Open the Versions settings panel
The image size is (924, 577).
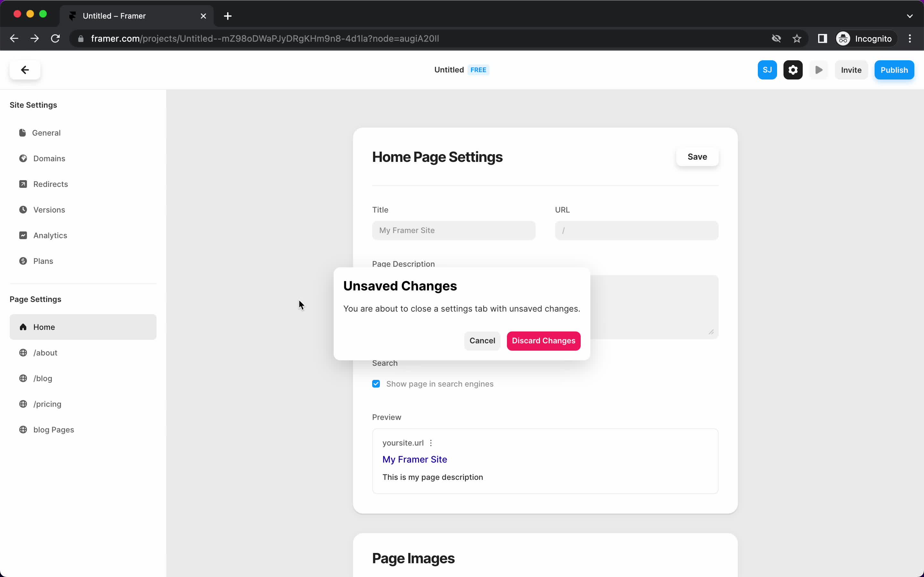49,209
